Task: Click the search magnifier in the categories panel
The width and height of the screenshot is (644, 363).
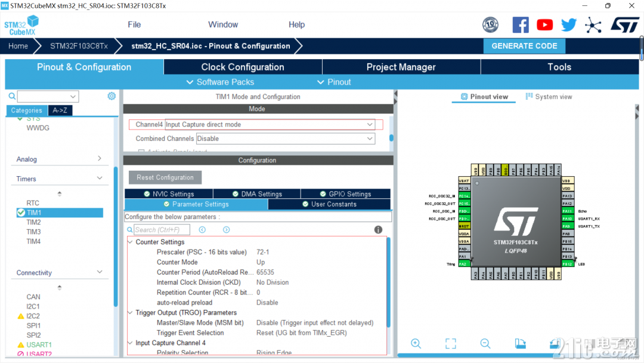Action: tap(12, 96)
